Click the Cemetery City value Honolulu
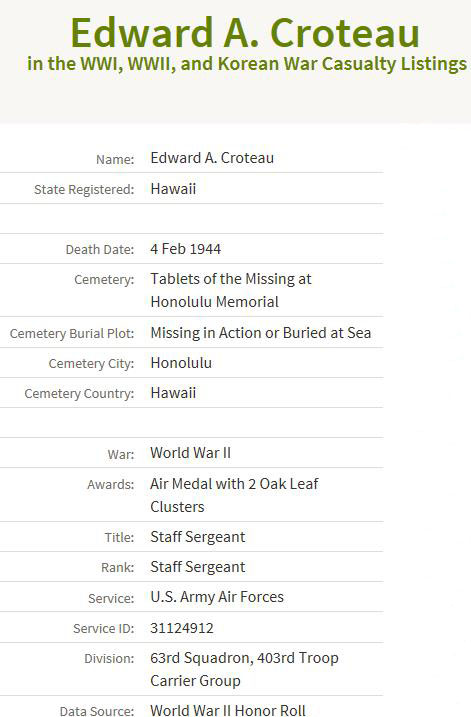Image resolution: width=471 pixels, height=717 pixels. (181, 363)
